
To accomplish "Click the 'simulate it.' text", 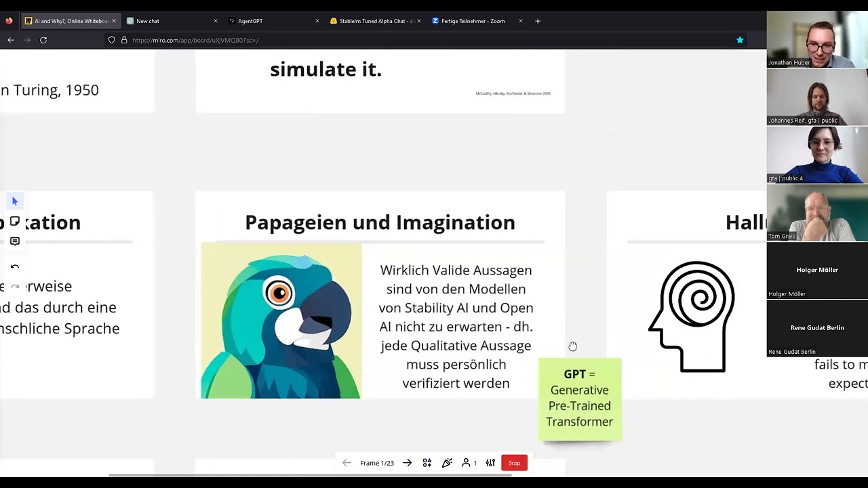I will click(x=325, y=69).
